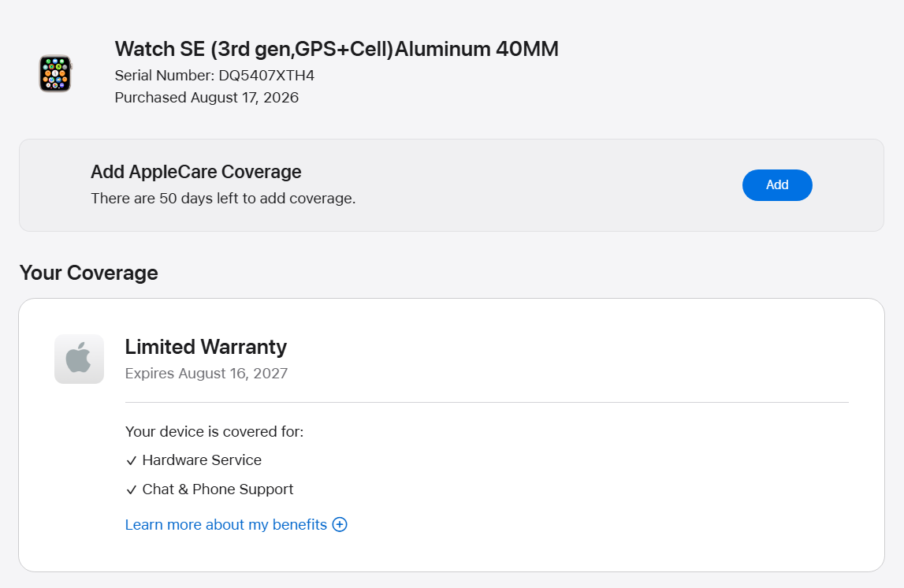This screenshot has width=904, height=588.
Task: Expand the plus circle icon beside benefits link
Action: click(340, 525)
